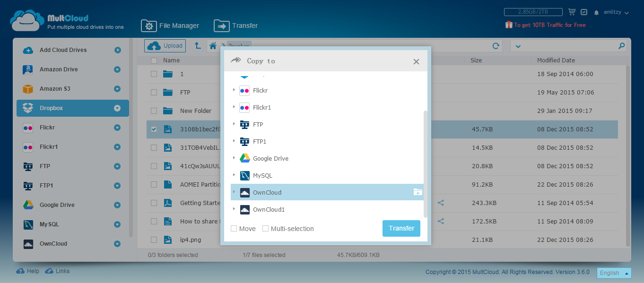Check the box for FTP folder
Screen dimensions: 644x283
[x=154, y=92]
